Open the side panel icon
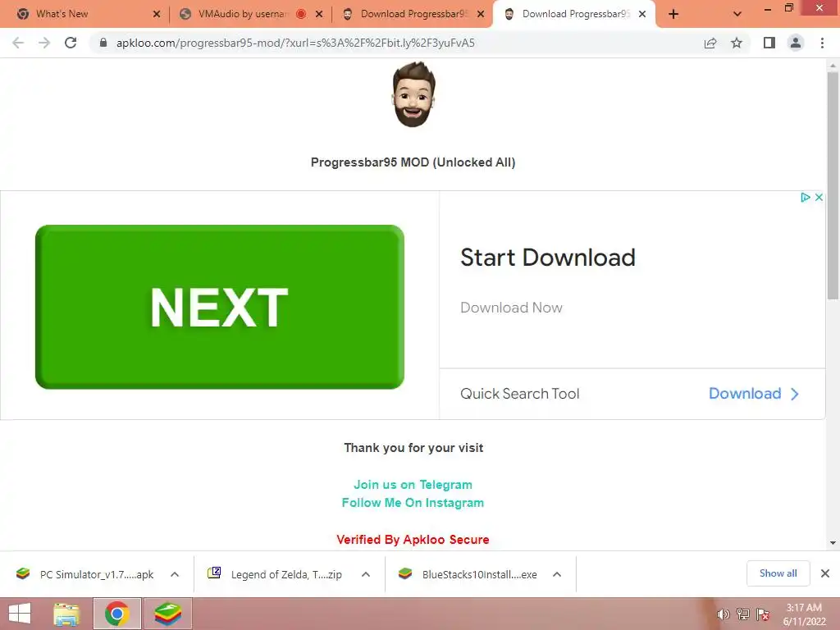The width and height of the screenshot is (840, 630). pyautogui.click(x=769, y=43)
